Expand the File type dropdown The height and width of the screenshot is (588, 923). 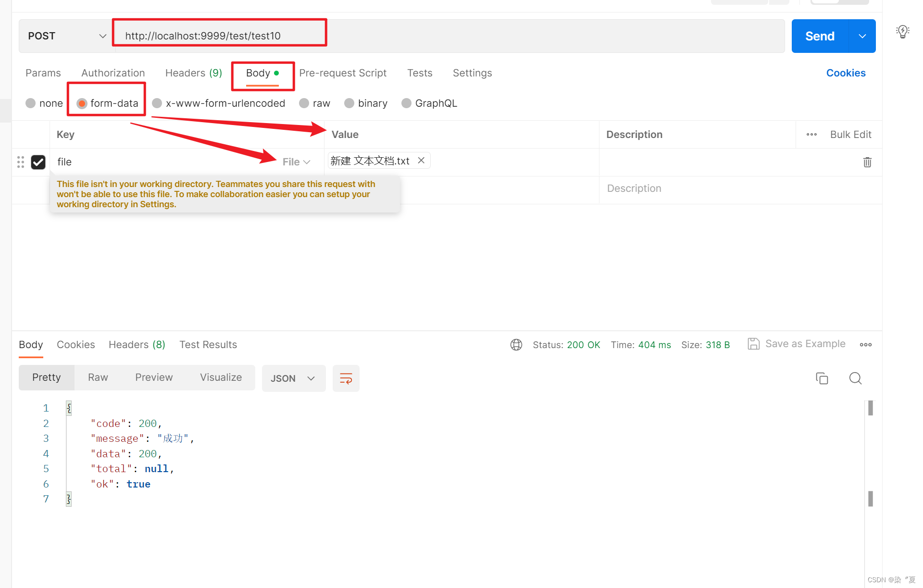coord(296,162)
